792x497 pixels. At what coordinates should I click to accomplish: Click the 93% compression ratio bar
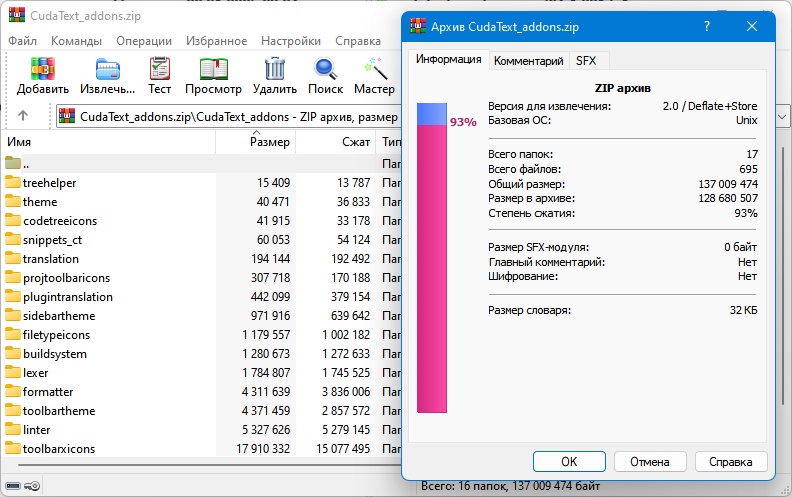coord(432,258)
